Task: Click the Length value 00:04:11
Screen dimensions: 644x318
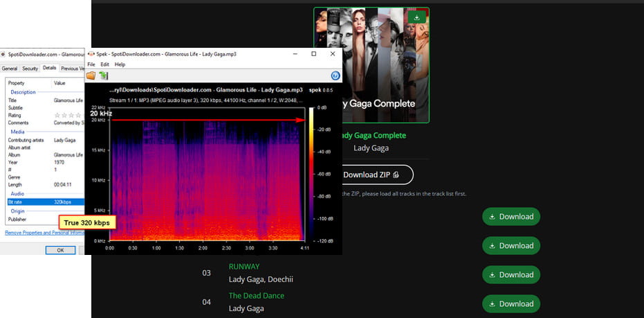Action: [63, 185]
